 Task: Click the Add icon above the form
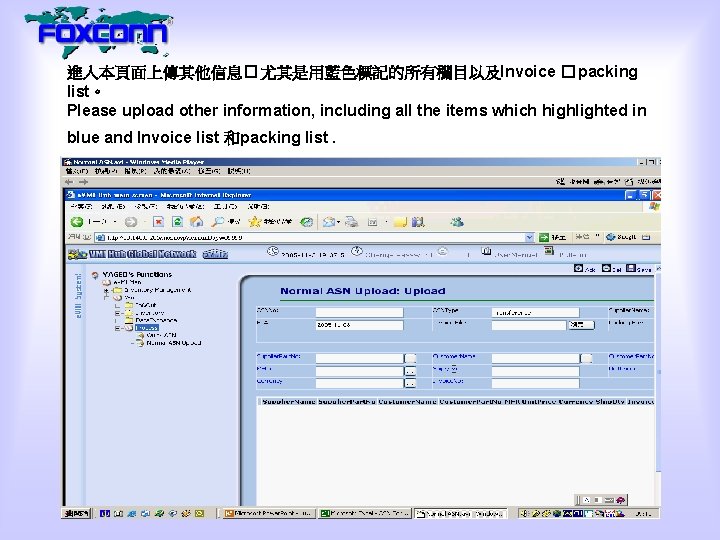(x=579, y=268)
